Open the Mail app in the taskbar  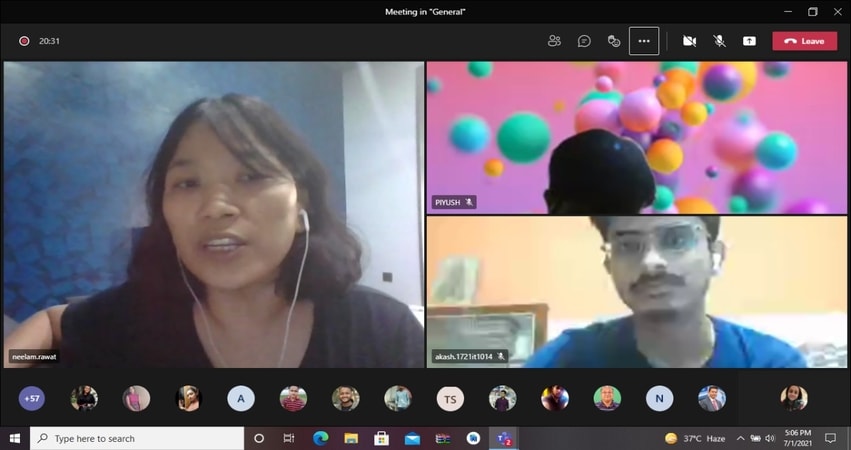coord(412,438)
